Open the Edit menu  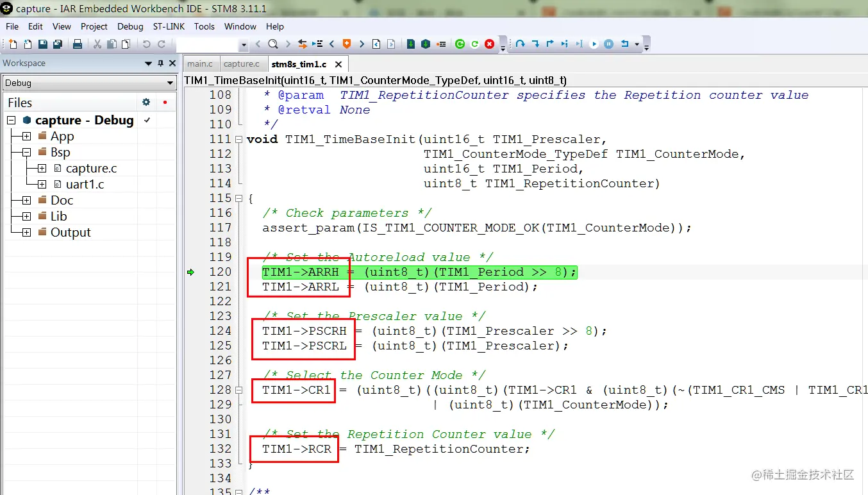(x=35, y=26)
